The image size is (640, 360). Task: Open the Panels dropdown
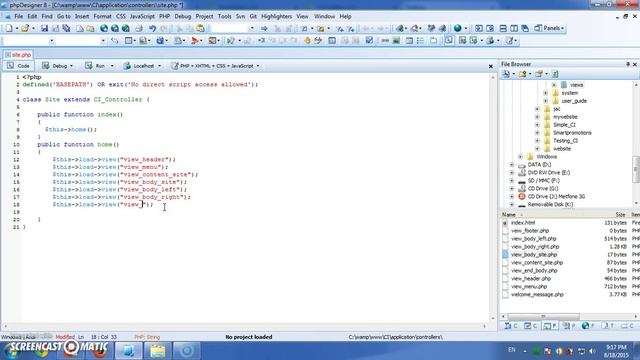click(x=549, y=28)
